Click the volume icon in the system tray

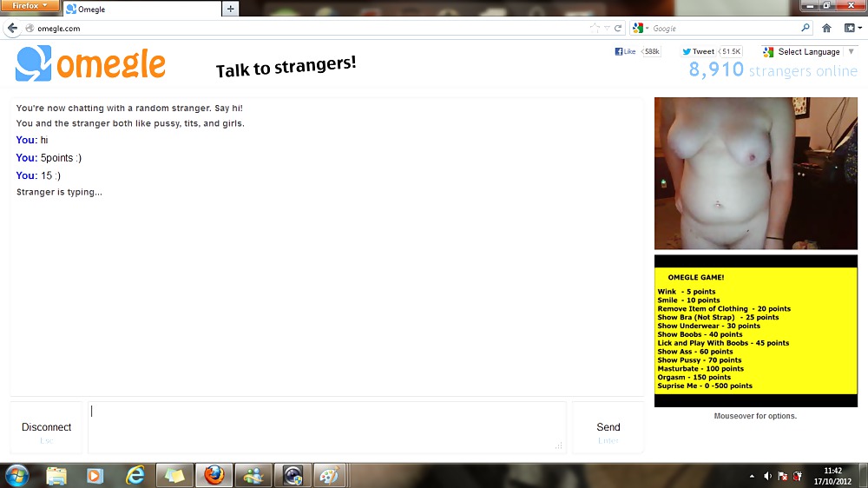(x=767, y=476)
